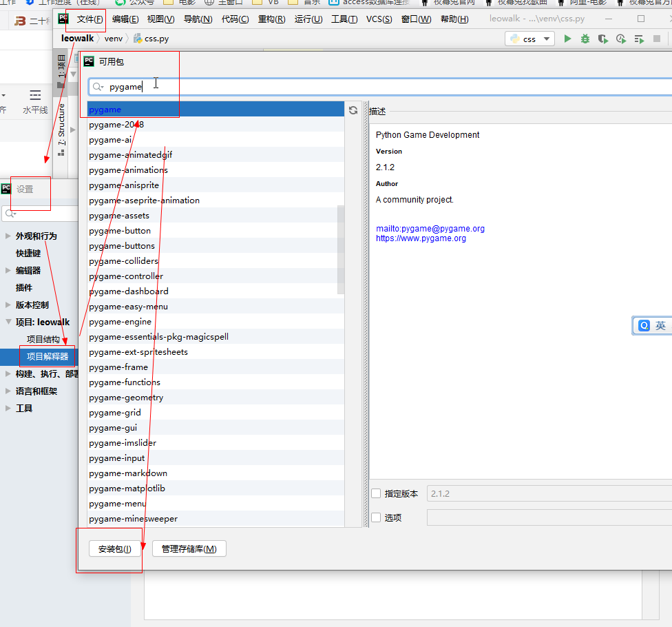Open the VCS(S) menu
Image resolution: width=672 pixels, height=627 pixels.
click(379, 19)
